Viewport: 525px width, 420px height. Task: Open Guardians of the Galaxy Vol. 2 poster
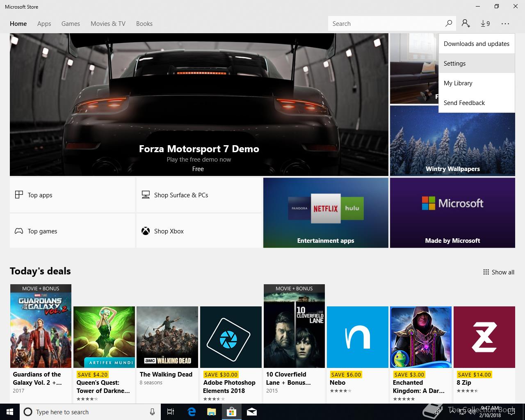41,326
